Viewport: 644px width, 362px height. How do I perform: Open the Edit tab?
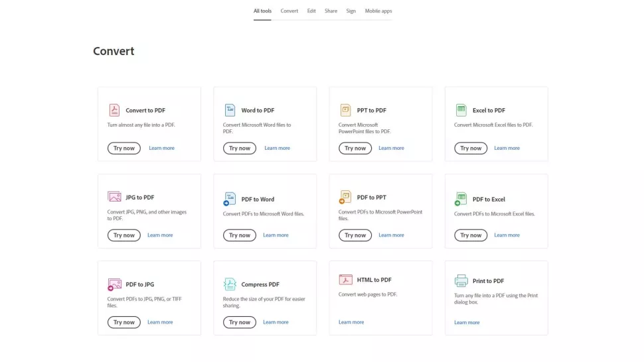point(311,11)
